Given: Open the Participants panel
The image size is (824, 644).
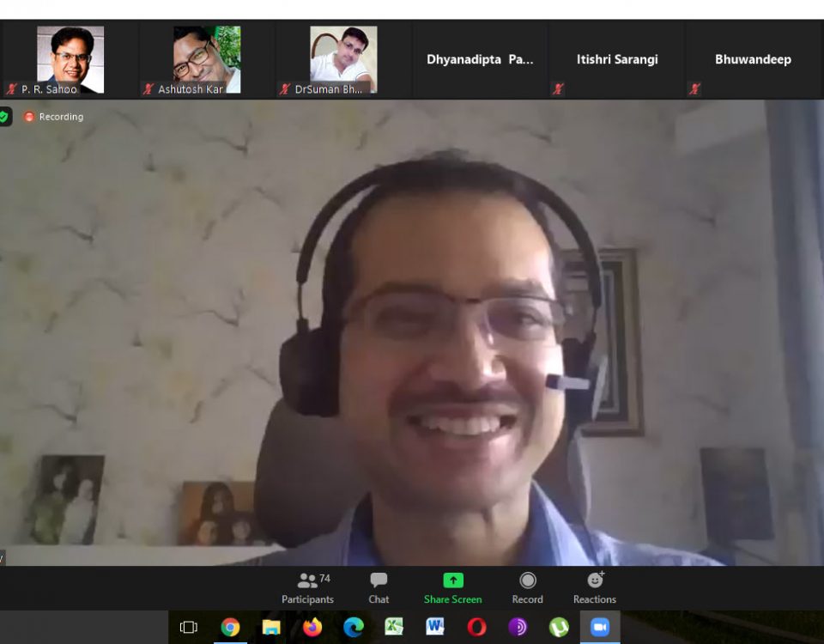Looking at the screenshot, I should (x=307, y=588).
